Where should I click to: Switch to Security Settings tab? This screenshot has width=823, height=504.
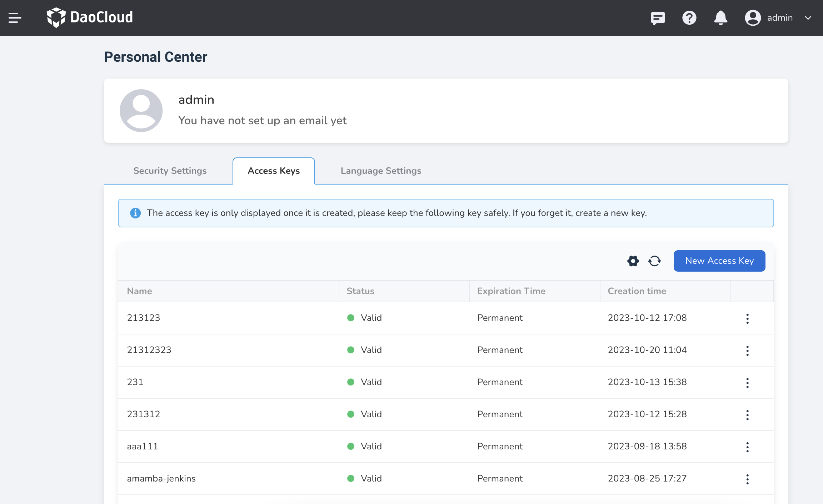(x=170, y=171)
